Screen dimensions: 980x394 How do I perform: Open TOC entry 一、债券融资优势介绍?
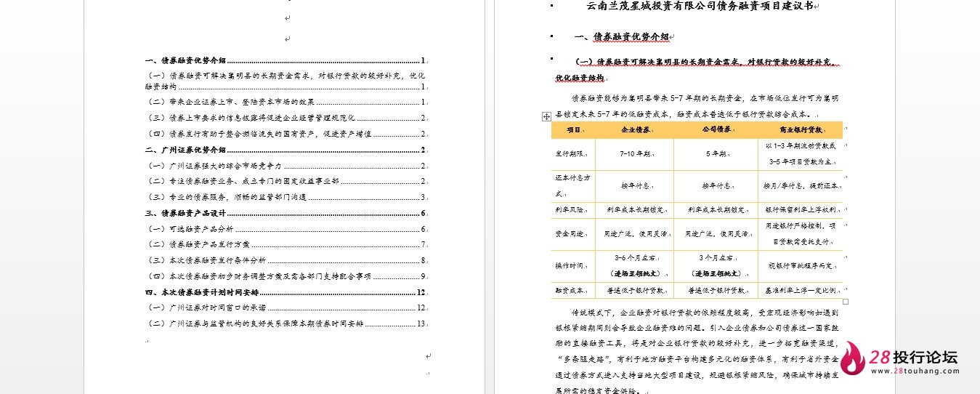286,60
